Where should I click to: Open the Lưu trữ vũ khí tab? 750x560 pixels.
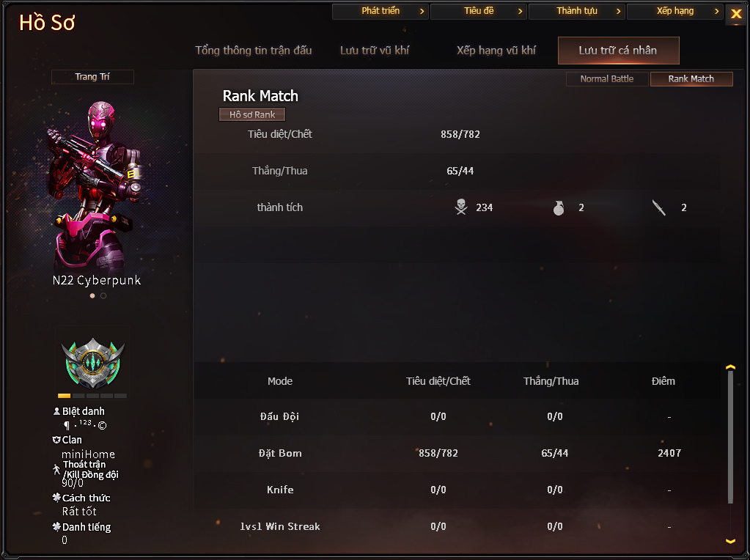(x=375, y=51)
